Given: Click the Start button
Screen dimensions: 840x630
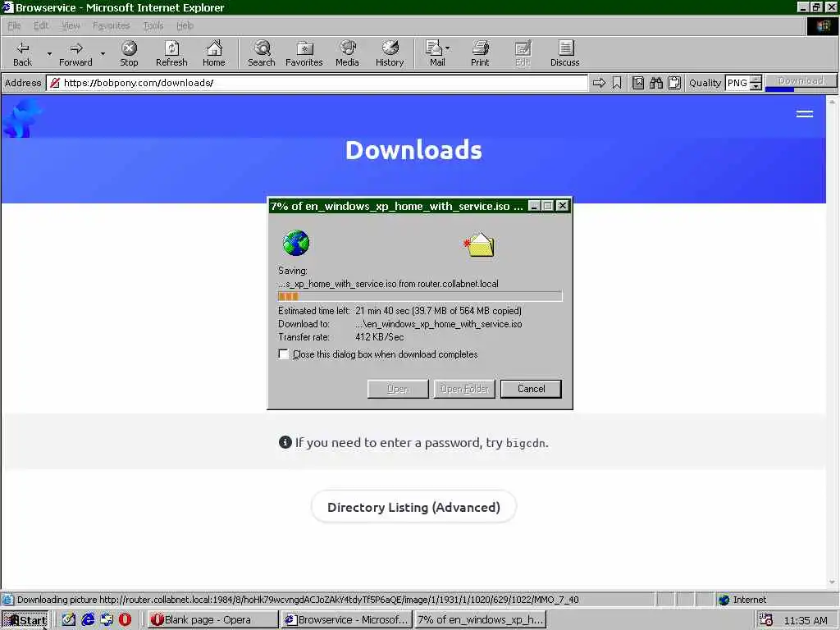Looking at the screenshot, I should (x=25, y=620).
